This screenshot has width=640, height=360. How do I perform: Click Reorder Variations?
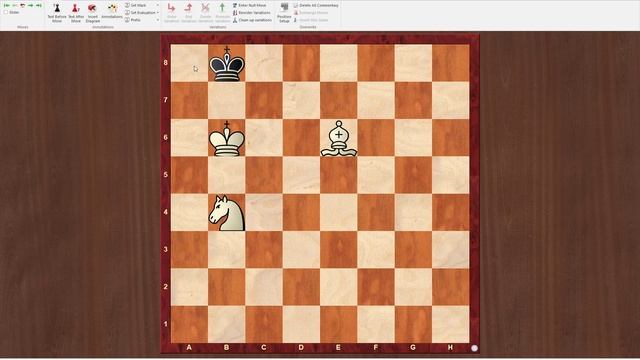(251, 13)
